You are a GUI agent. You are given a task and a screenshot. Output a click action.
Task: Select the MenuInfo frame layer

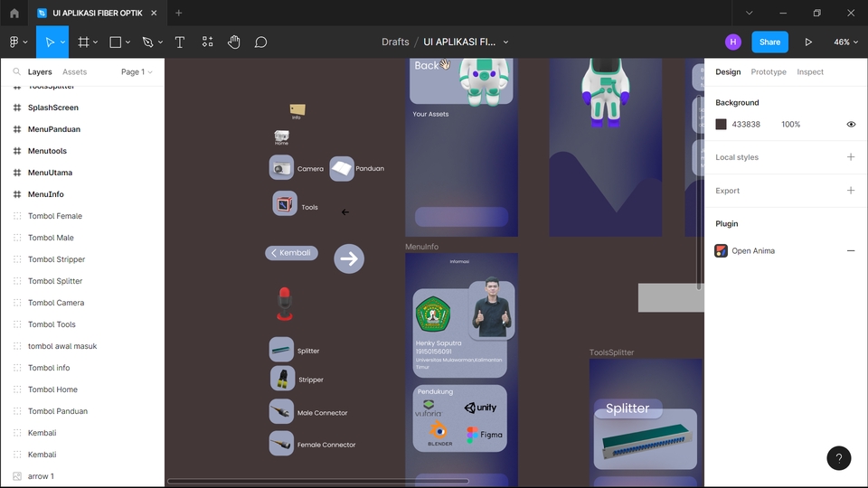pos(46,194)
